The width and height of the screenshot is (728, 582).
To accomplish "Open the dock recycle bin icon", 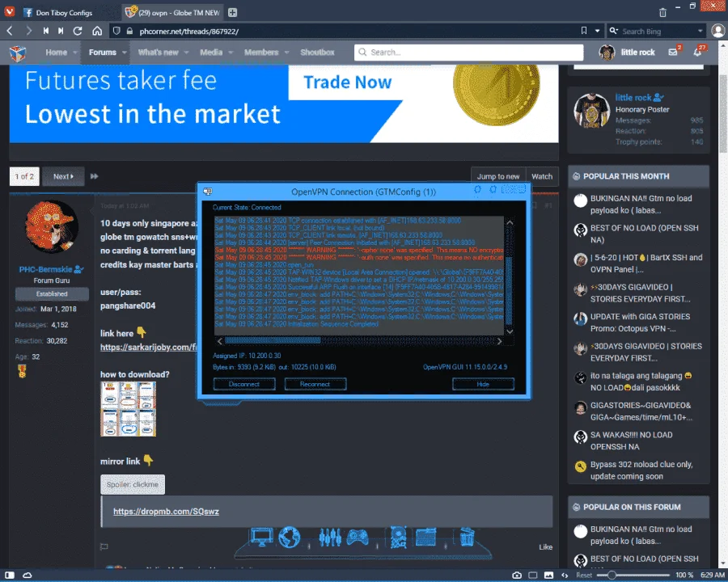I will pos(467,537).
